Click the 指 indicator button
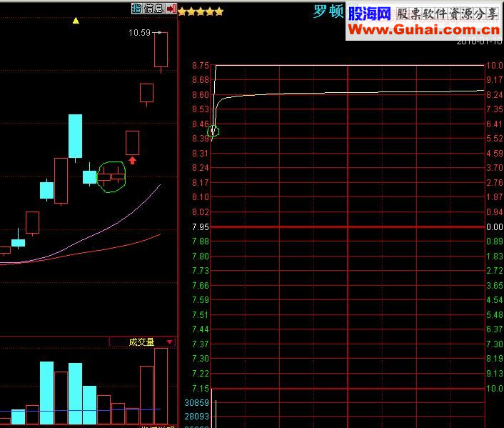Viewport: 504px width, 428px height. click(x=136, y=9)
